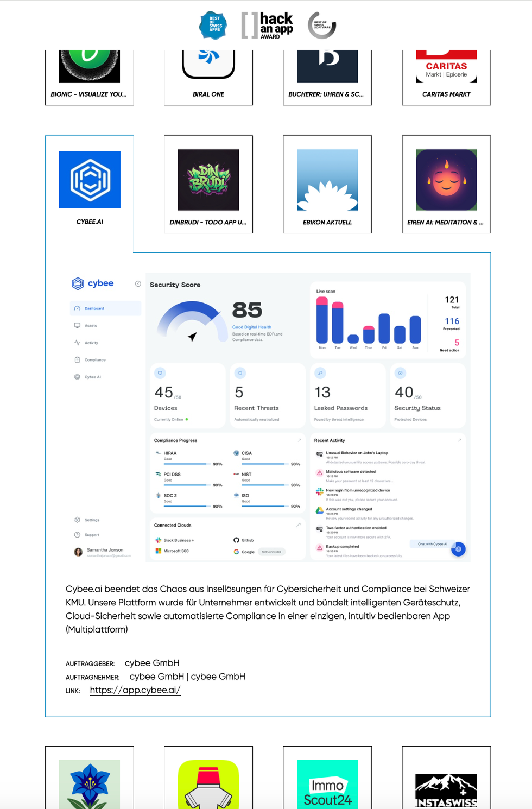Open the https://app.cybee.ai/ link
The width and height of the screenshot is (532, 809).
135,690
